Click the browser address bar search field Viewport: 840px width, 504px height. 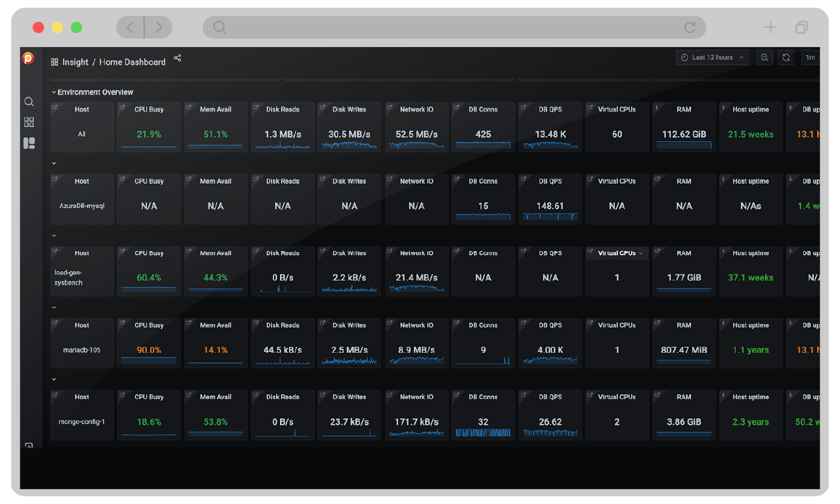[x=454, y=27]
